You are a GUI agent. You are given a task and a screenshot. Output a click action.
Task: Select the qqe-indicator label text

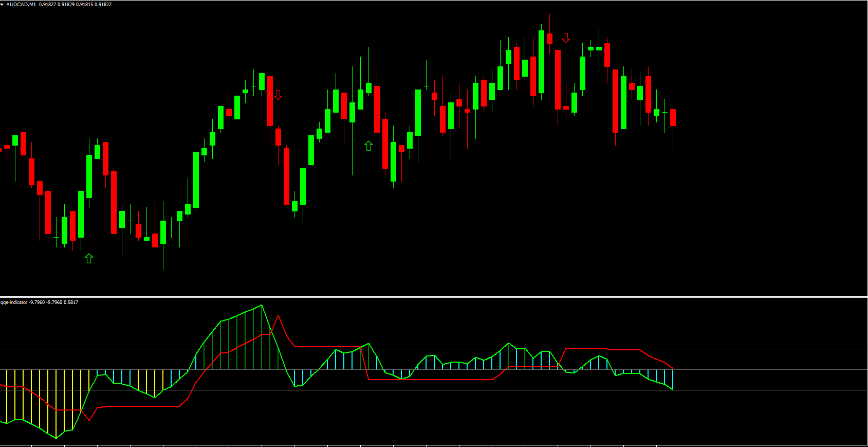14,302
